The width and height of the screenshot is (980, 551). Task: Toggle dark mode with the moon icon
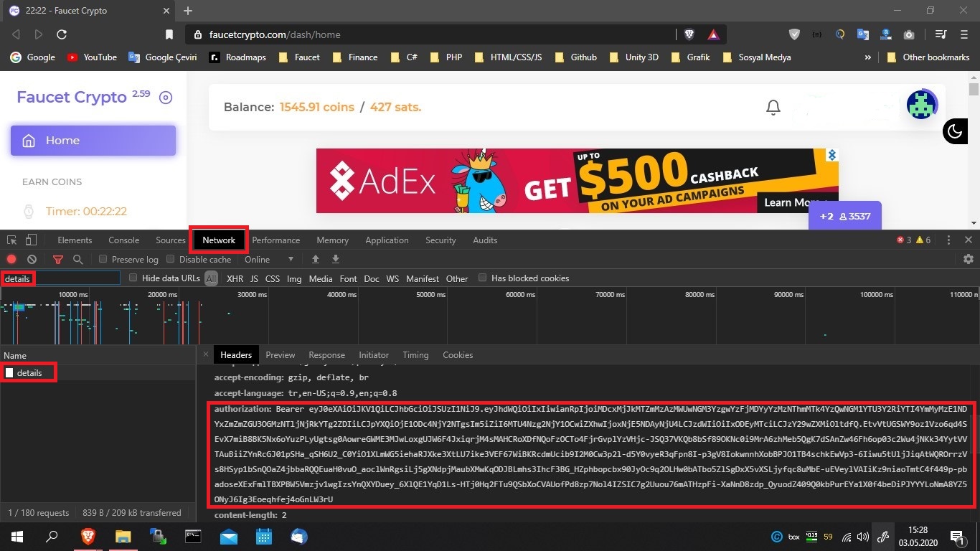[x=955, y=131]
